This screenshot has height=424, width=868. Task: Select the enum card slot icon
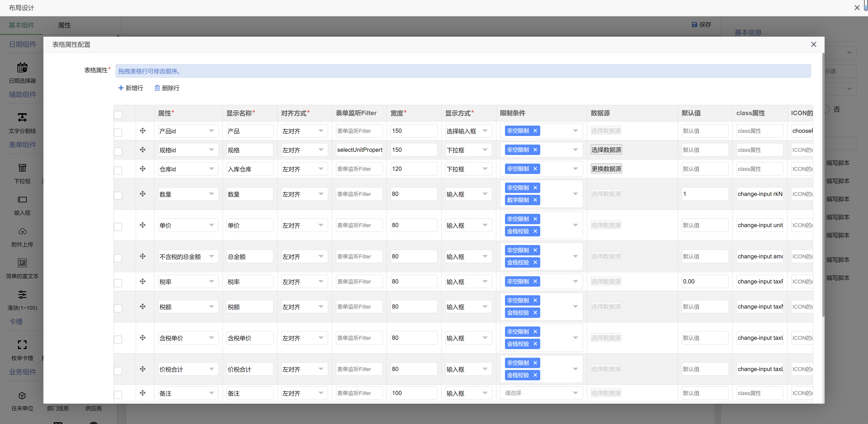point(22,345)
